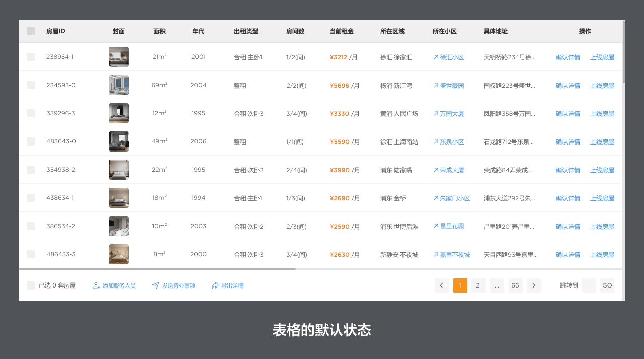Click the ellipsis more-pages button
The width and height of the screenshot is (644, 359).
(497, 285)
